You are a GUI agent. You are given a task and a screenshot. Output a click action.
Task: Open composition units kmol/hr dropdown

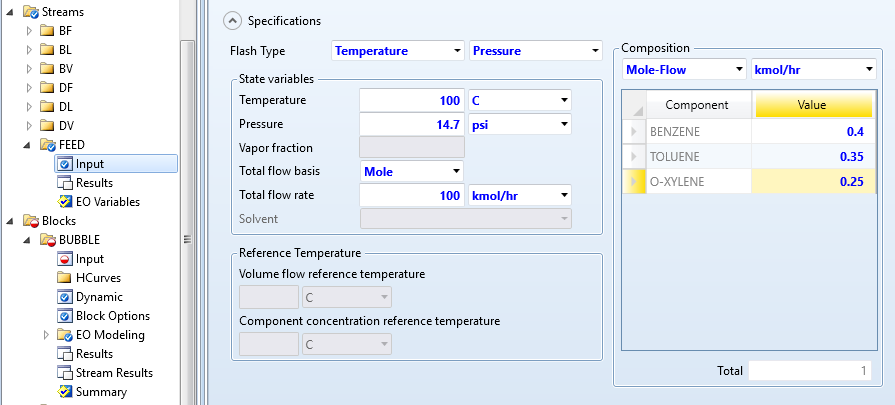(869, 70)
